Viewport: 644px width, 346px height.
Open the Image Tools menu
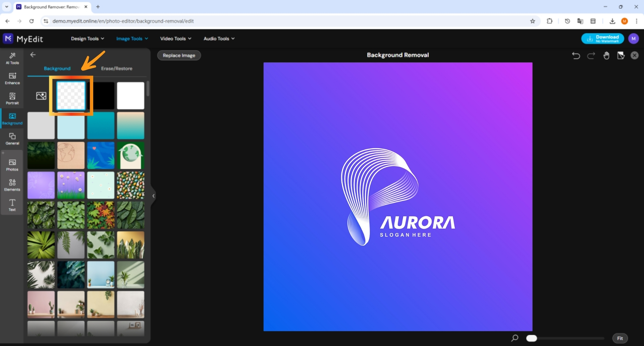coord(132,38)
